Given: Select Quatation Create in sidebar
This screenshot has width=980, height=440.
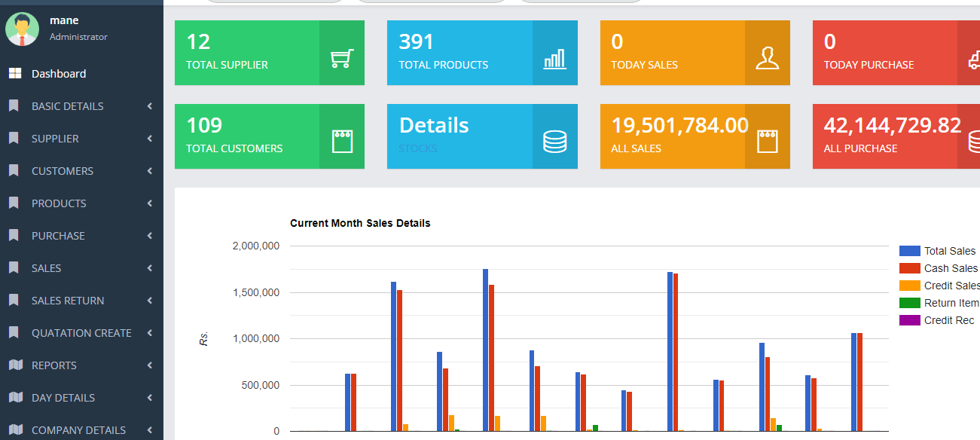Looking at the screenshot, I should point(81,333).
